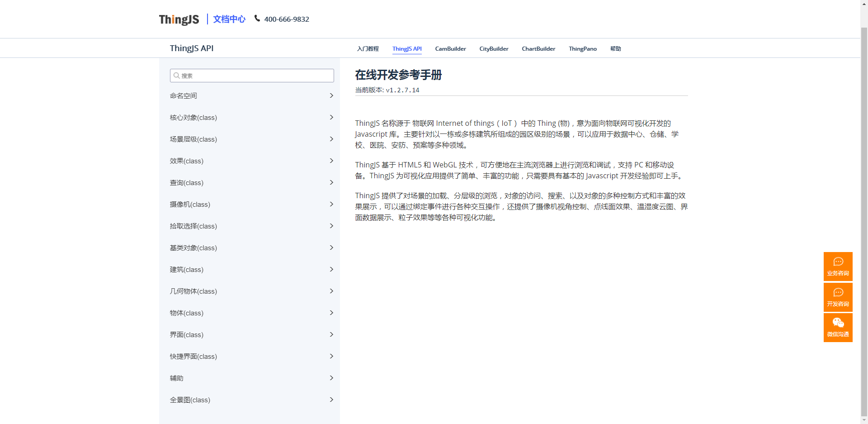Expand chevron for 全景图(class)

point(331,400)
